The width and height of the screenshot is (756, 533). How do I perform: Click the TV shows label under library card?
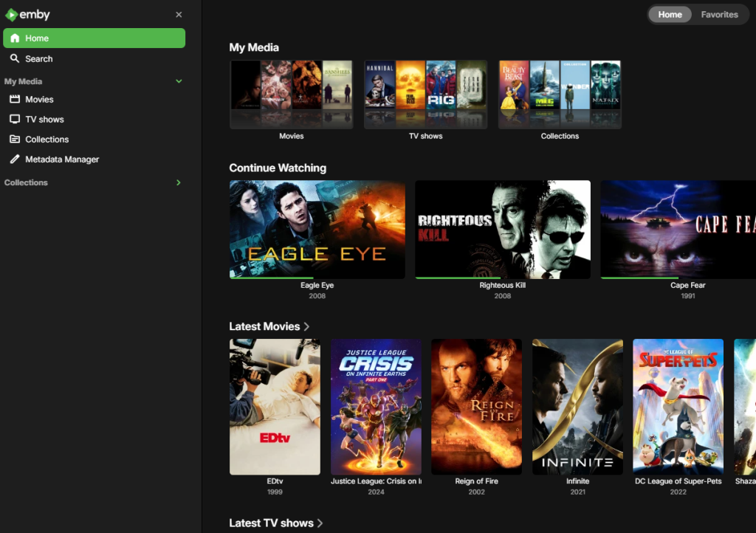click(x=426, y=136)
